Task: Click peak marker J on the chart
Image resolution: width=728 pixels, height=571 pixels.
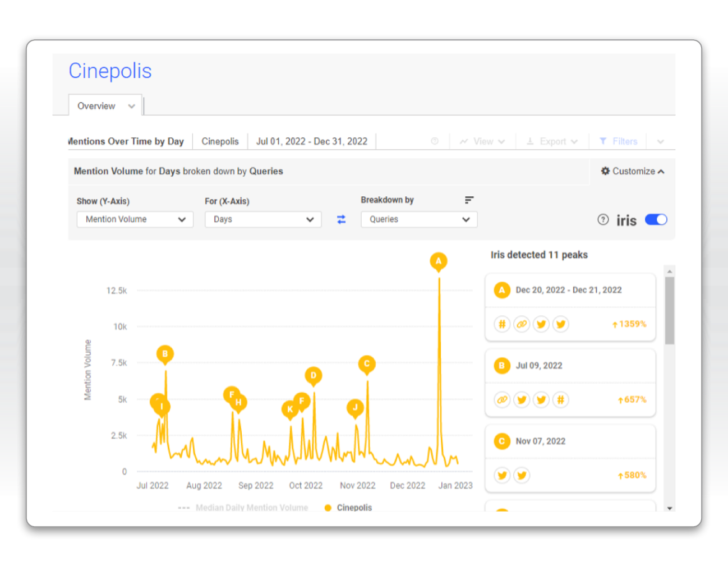Action: pos(355,408)
